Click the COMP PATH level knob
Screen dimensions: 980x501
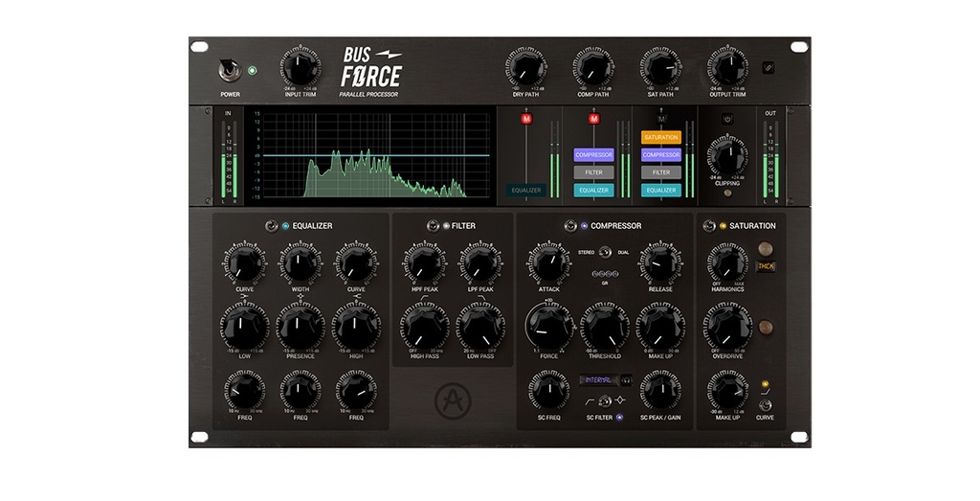coord(593,67)
